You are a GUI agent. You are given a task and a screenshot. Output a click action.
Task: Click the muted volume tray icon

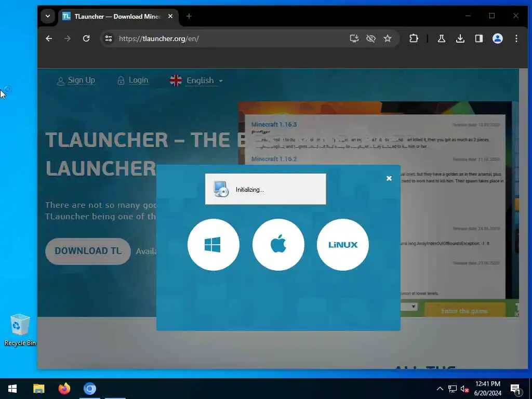click(464, 389)
